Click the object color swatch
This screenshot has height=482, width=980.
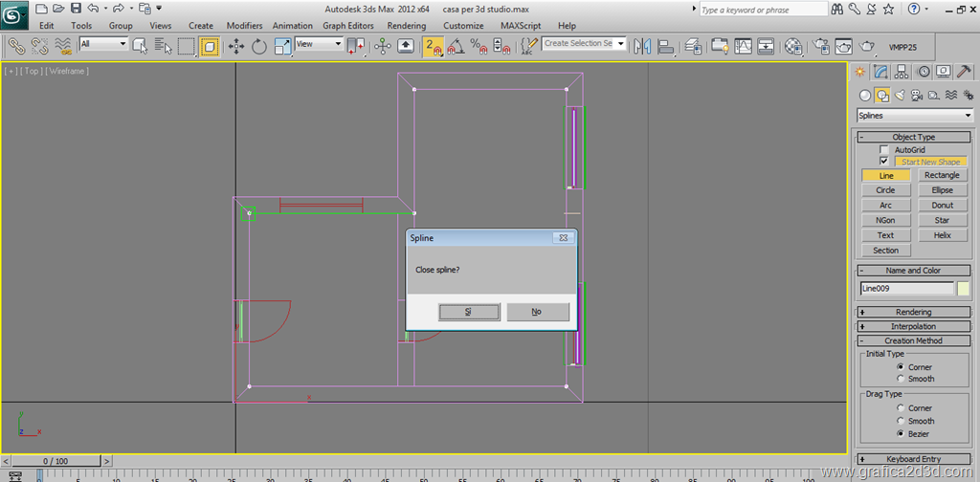point(963,289)
